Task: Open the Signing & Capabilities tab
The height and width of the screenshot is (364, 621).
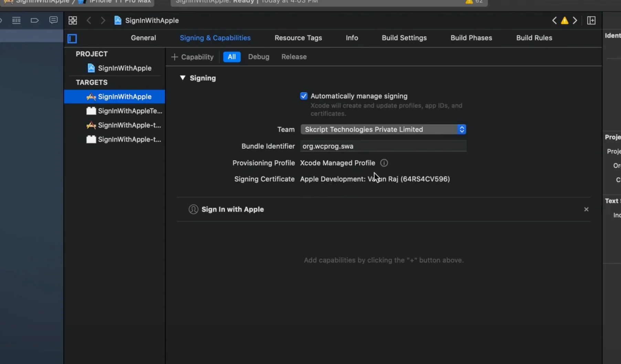Action: pyautogui.click(x=215, y=38)
